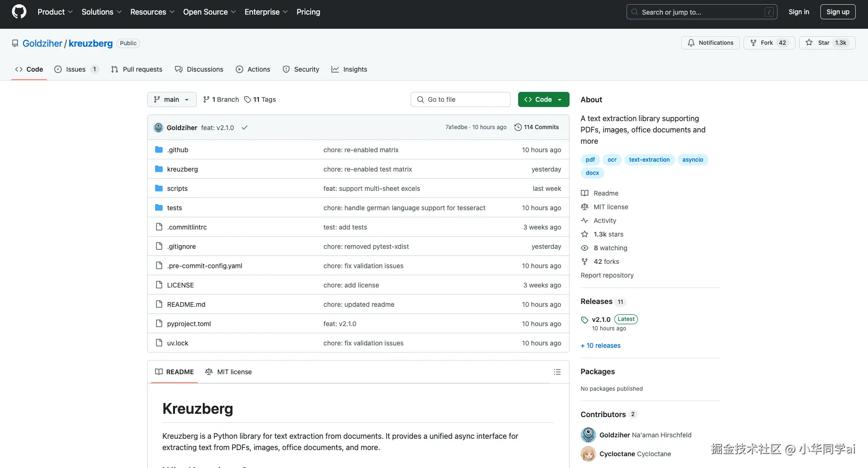Open the tests folder

pyautogui.click(x=174, y=208)
